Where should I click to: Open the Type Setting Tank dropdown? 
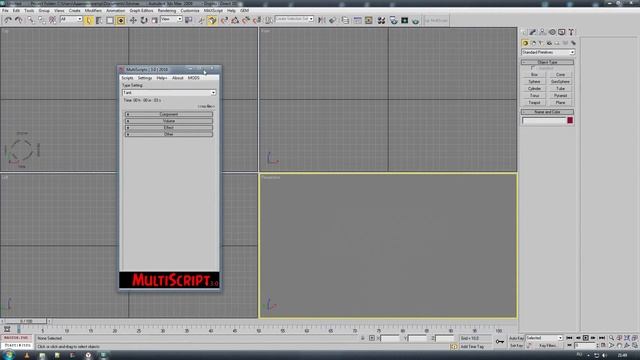[169, 93]
